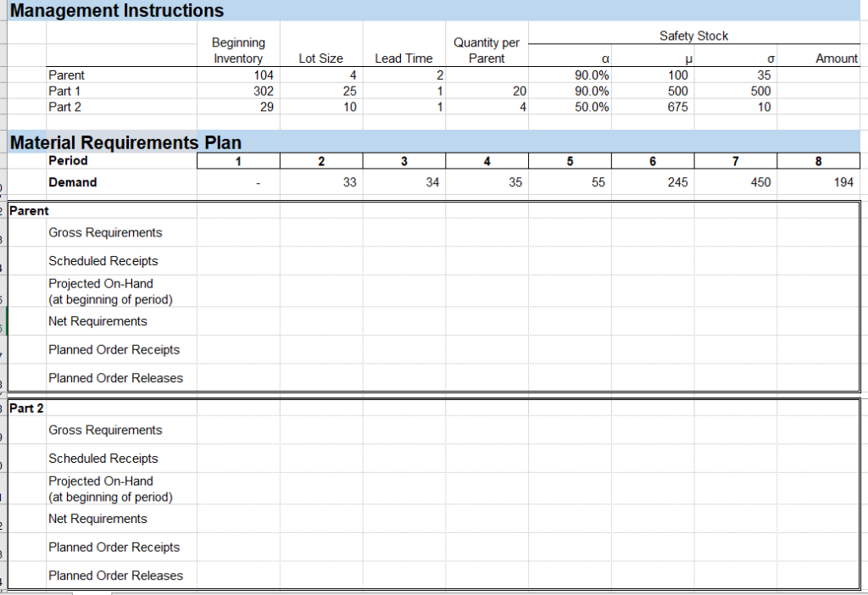Click the Gross Requirements label under Parent

tap(106, 231)
